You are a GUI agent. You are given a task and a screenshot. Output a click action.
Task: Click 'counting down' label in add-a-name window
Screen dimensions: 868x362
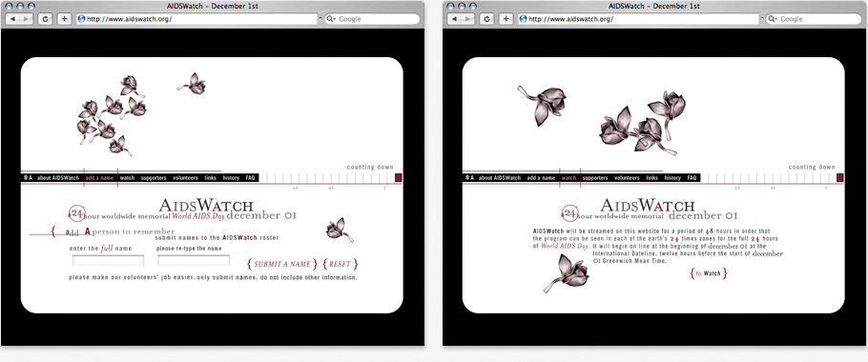370,167
